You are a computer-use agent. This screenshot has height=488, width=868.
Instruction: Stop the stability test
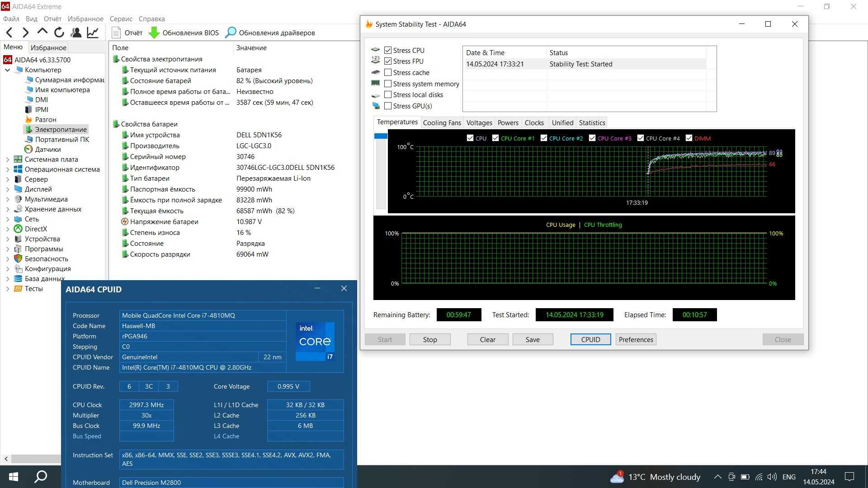(x=430, y=339)
